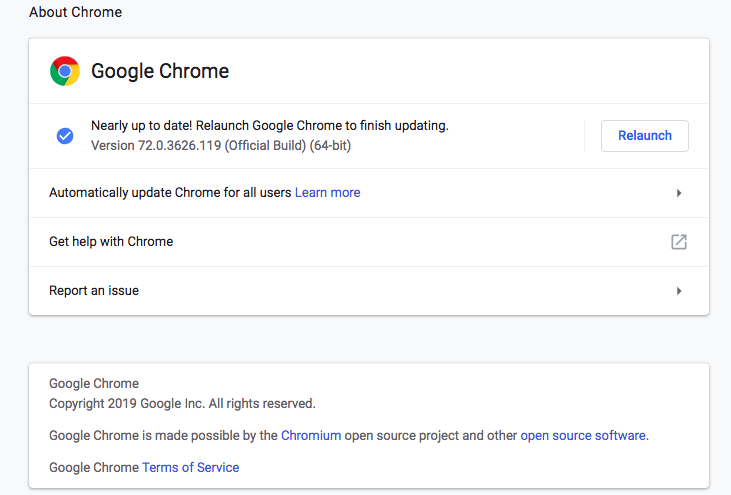Click the Google Chrome logo icon
731x495 pixels.
[x=65, y=71]
